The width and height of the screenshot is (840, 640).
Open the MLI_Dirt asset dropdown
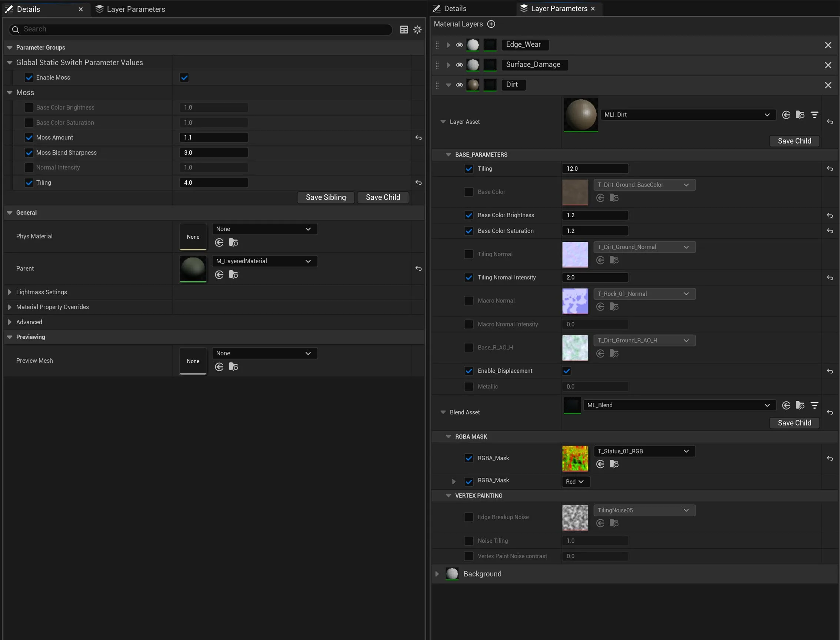[x=688, y=115]
